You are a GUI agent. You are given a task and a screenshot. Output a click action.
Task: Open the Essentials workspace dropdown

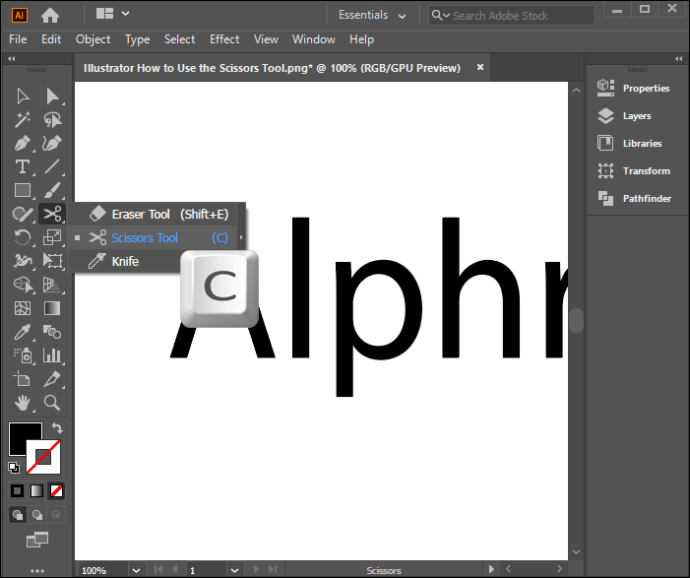(x=372, y=15)
